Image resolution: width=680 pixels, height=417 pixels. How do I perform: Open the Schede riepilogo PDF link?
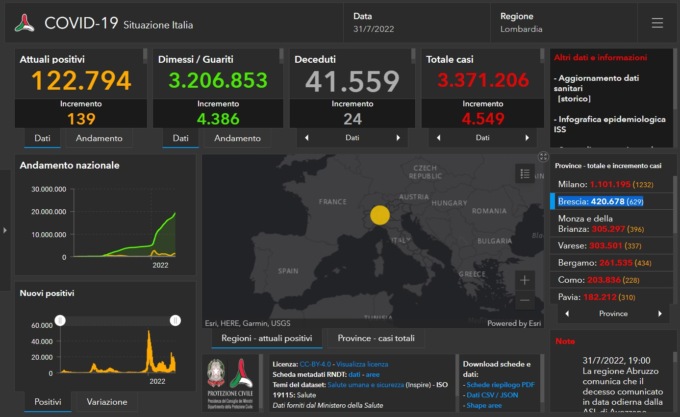pyautogui.click(x=501, y=385)
